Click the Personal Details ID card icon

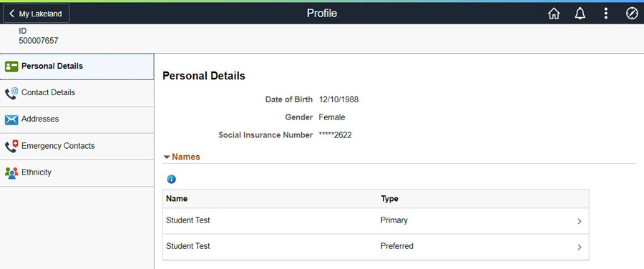coord(11,67)
